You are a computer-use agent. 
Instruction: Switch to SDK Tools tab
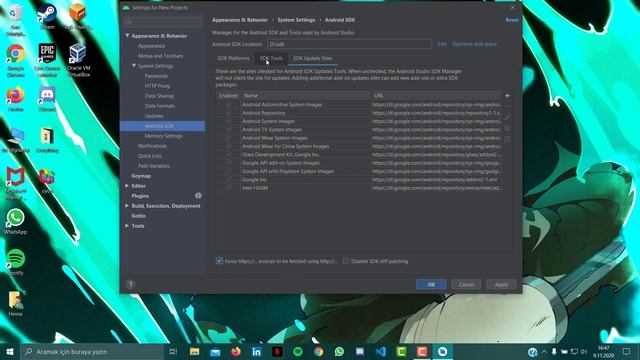pyautogui.click(x=271, y=58)
